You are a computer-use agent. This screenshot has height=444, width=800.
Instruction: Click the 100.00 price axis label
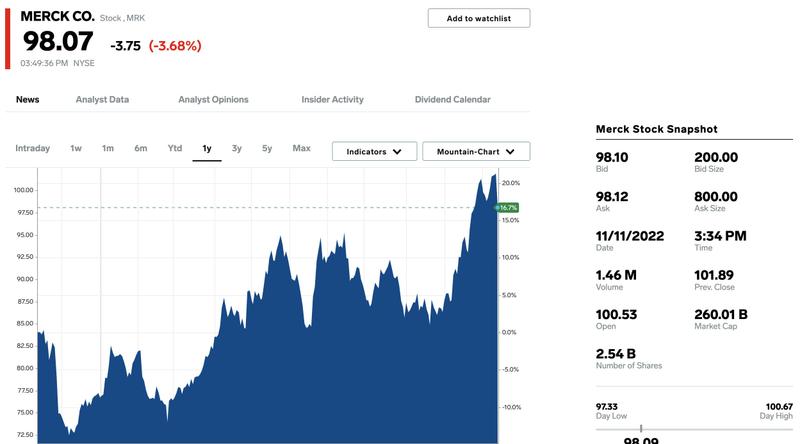tap(23, 190)
